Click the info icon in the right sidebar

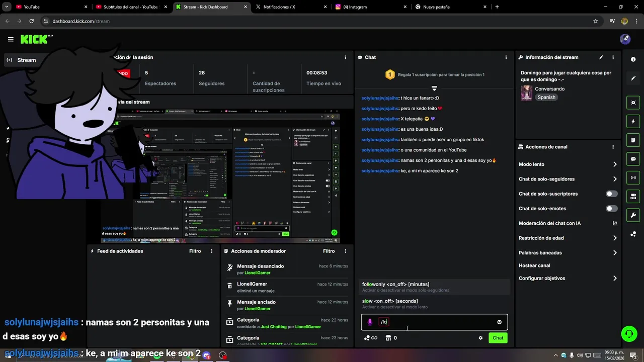point(633,59)
